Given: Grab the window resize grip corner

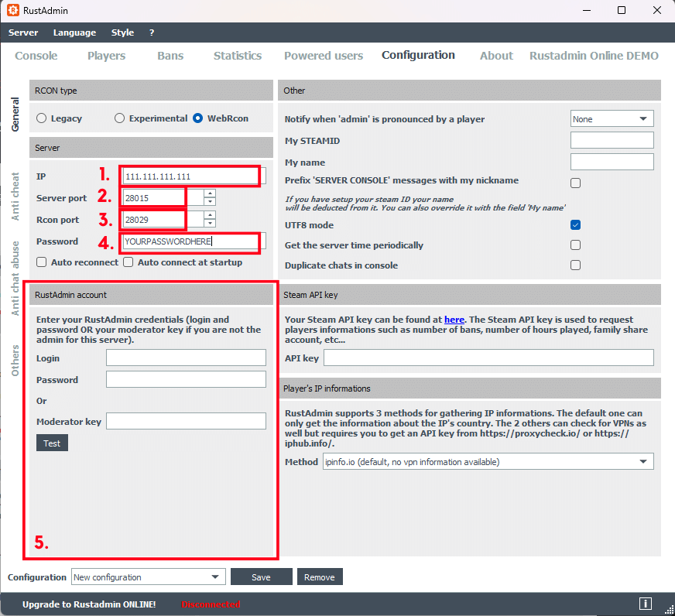Looking at the screenshot, I should click(670, 611).
